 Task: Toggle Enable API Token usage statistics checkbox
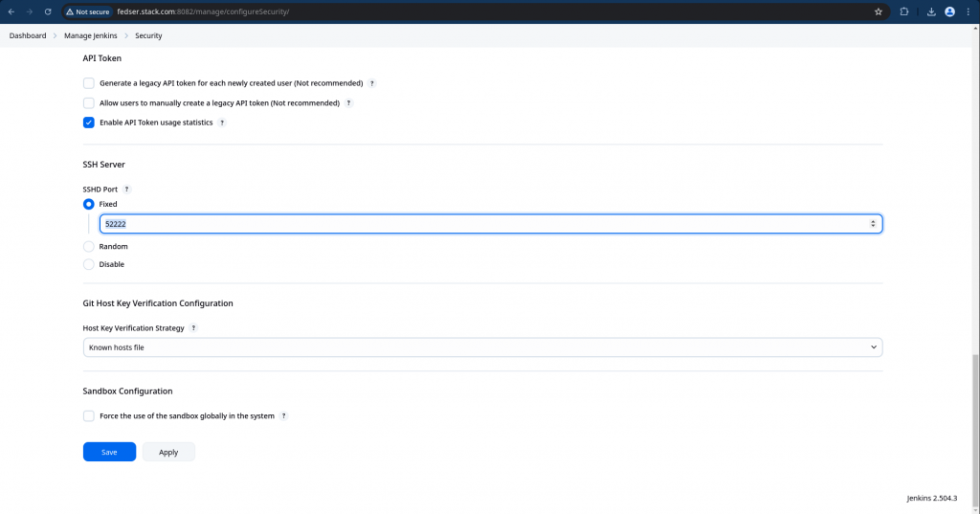pyautogui.click(x=89, y=123)
